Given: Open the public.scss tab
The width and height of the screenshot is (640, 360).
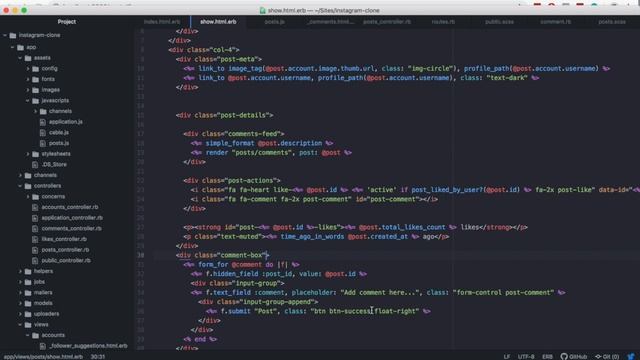Looking at the screenshot, I should point(499,22).
